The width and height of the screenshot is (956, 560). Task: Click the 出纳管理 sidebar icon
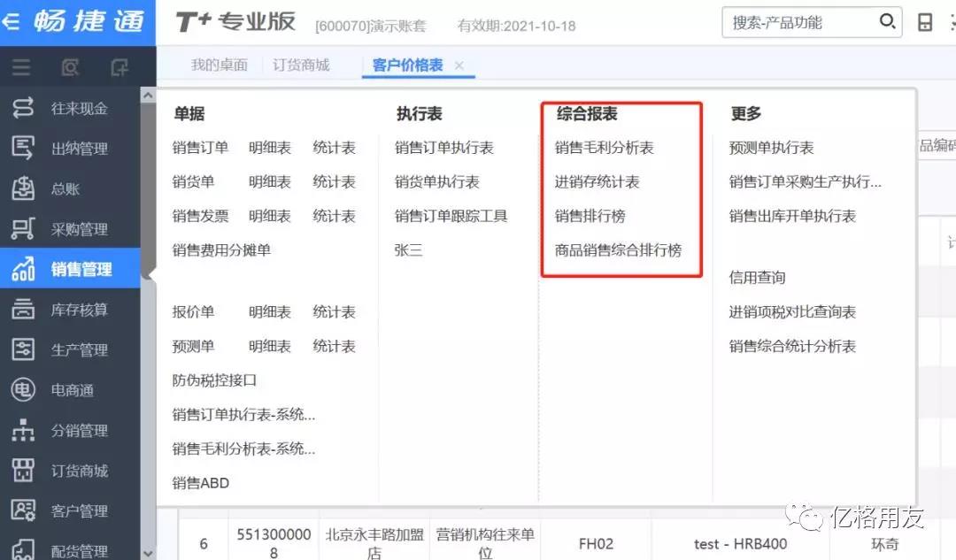[x=23, y=148]
